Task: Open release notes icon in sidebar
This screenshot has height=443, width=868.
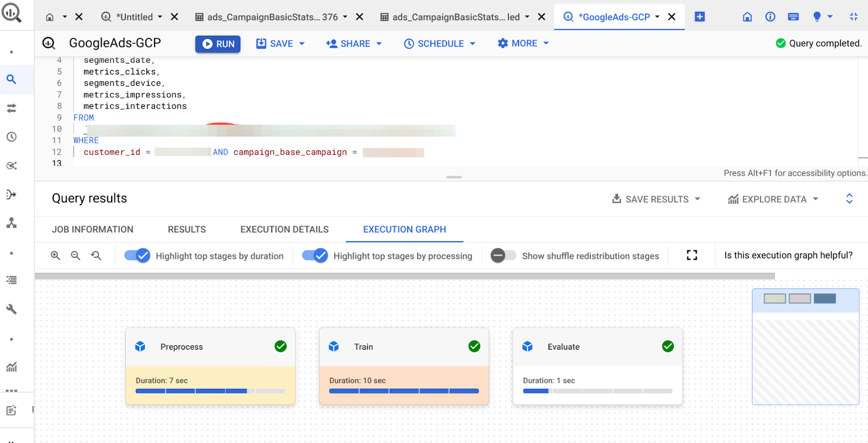Action: (11, 410)
